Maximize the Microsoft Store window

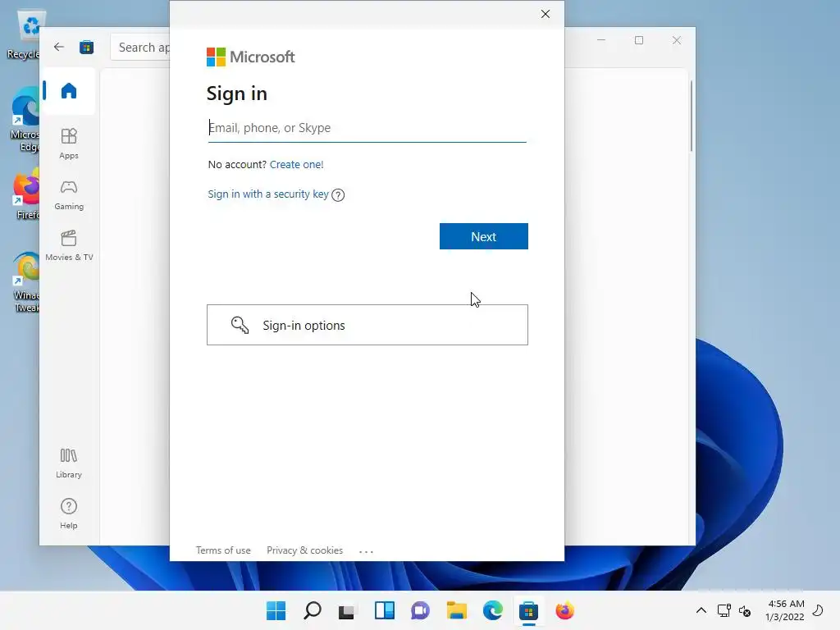(x=639, y=40)
